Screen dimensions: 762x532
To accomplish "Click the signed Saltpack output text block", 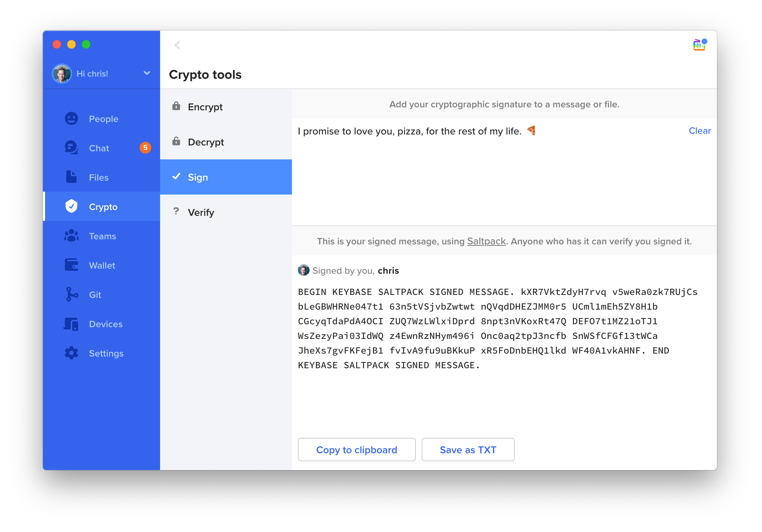I will [x=498, y=329].
